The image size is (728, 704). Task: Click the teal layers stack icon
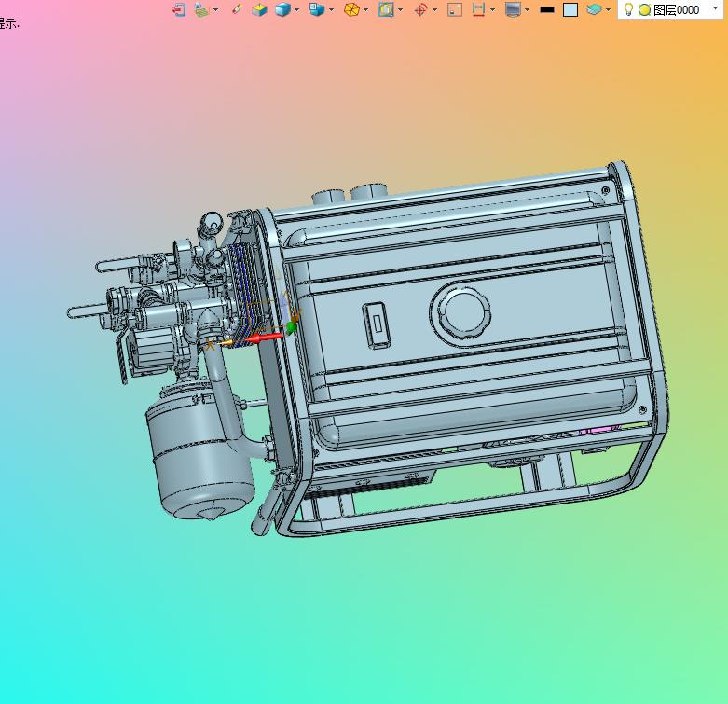[x=594, y=9]
